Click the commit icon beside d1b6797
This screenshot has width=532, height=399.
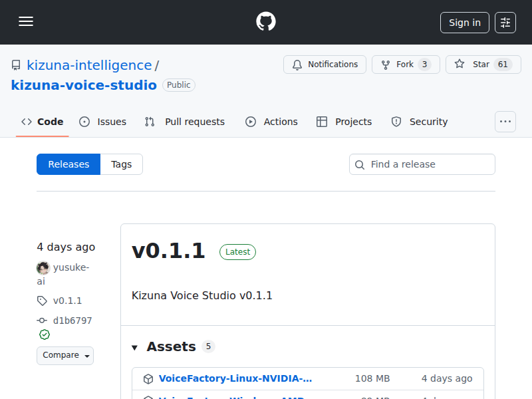coord(43,321)
